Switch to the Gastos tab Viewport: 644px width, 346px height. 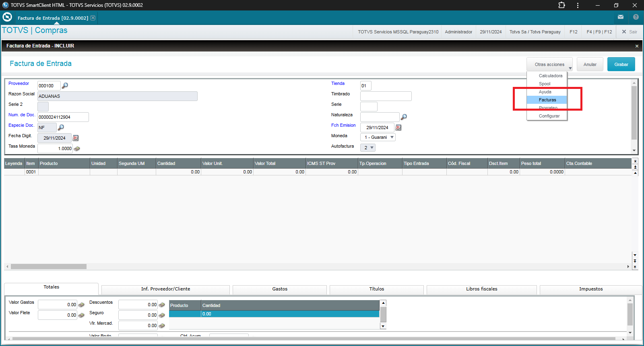[280, 289]
